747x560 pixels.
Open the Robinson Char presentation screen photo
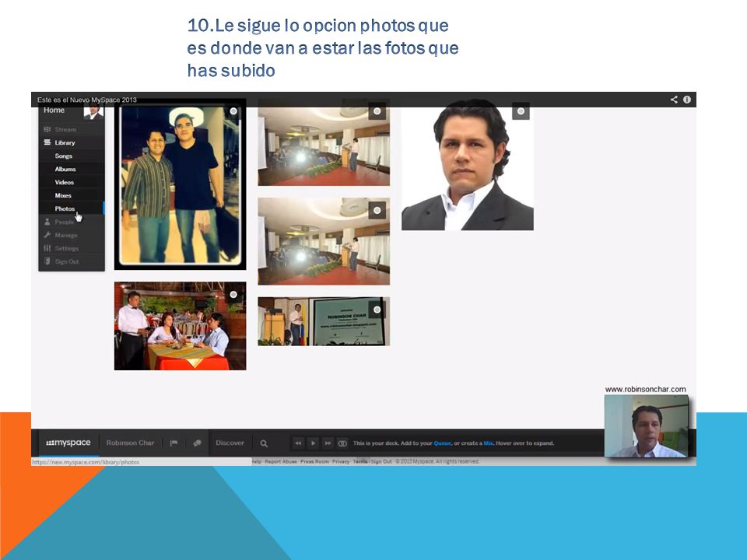click(x=324, y=321)
